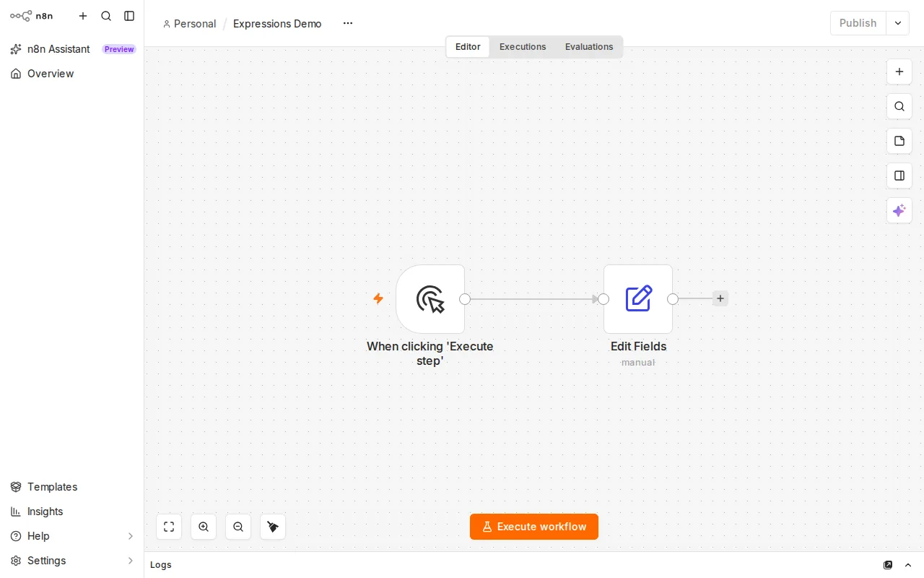
Task: Click the 'manual' label under Edit Fields
Action: [638, 363]
